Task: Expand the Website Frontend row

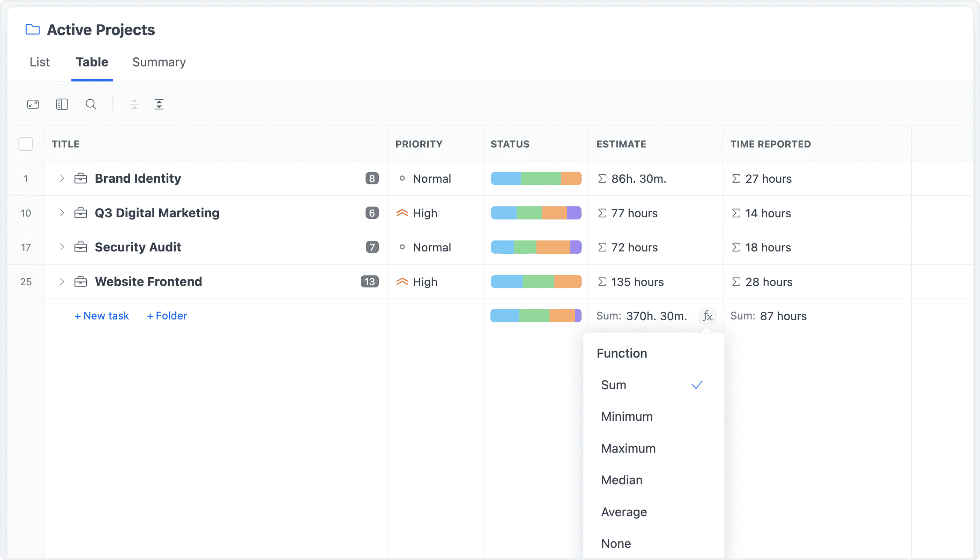Action: [62, 281]
